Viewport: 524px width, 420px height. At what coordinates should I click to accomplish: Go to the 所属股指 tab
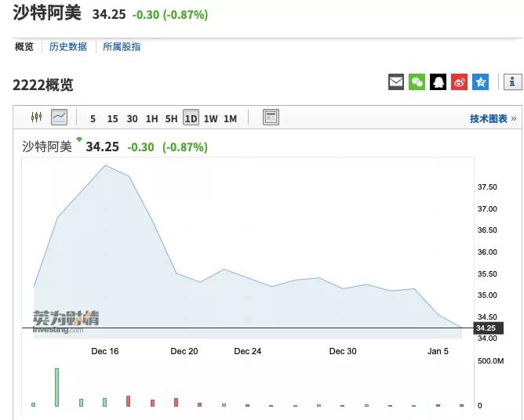(x=122, y=47)
